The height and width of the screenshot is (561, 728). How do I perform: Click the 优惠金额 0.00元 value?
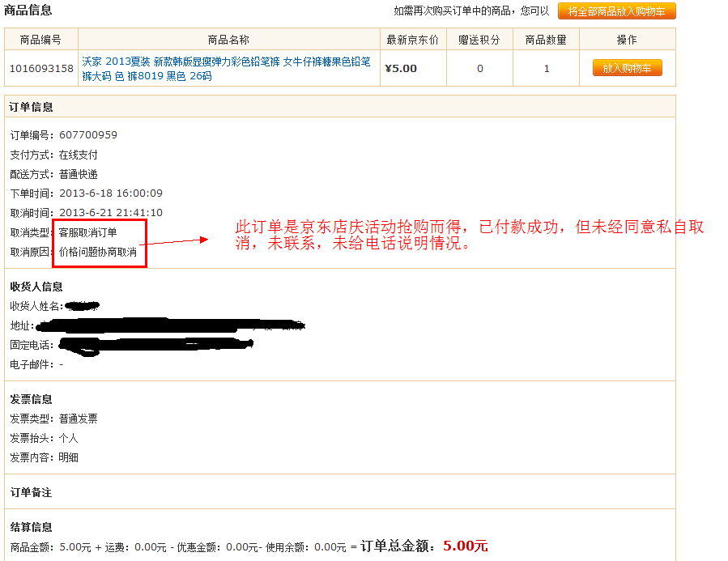[x=242, y=546]
